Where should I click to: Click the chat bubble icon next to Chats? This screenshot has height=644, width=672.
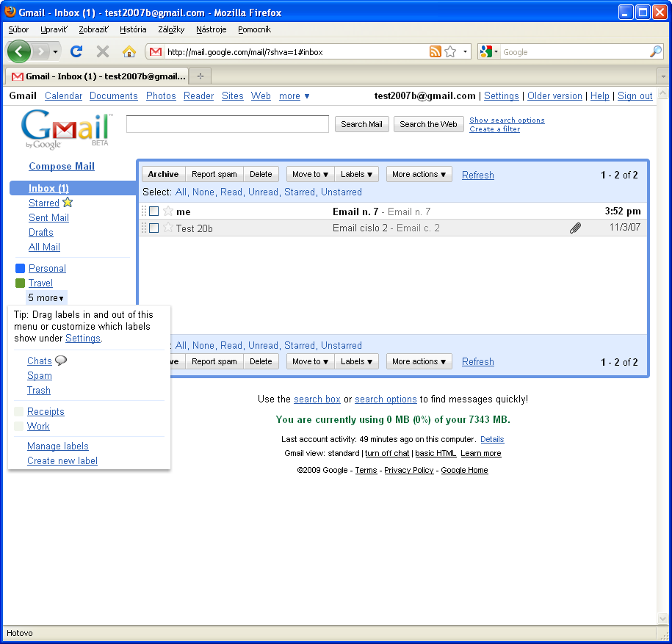click(x=61, y=361)
